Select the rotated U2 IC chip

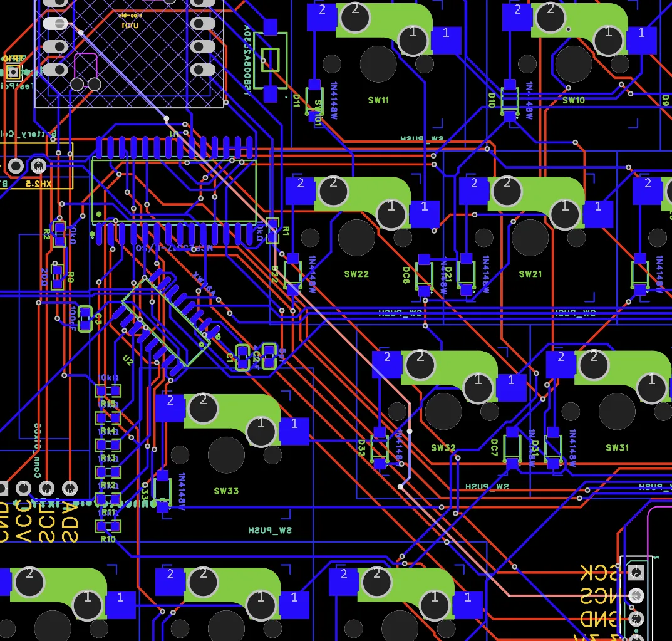click(166, 322)
